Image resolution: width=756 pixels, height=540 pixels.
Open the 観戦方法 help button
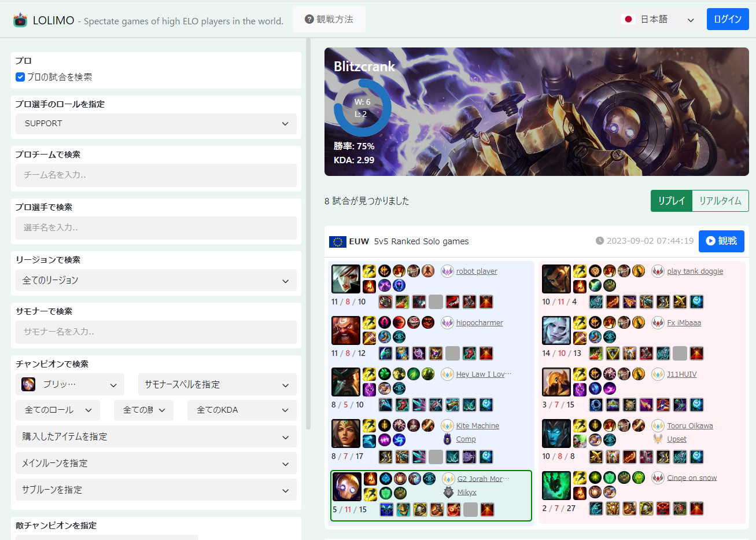coord(329,19)
